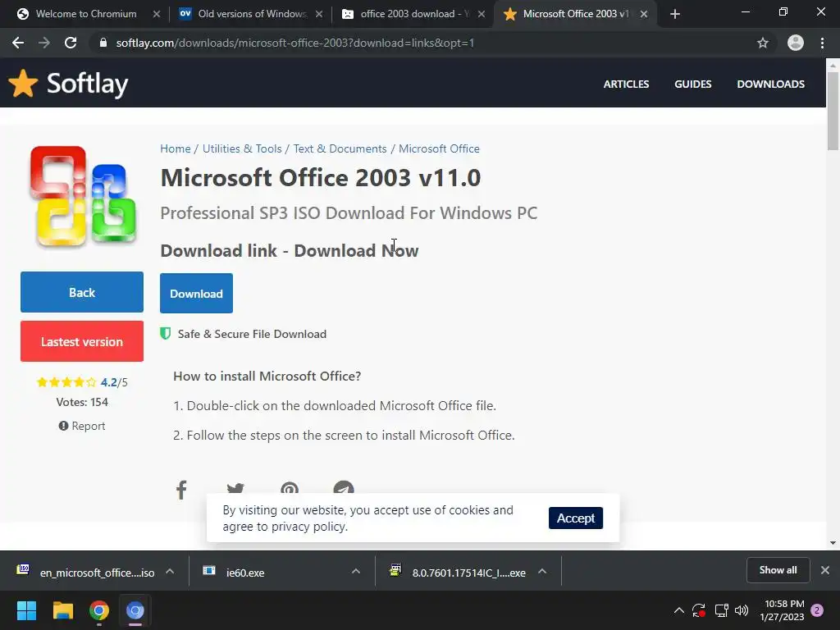Open a new browser tab

coord(675,14)
